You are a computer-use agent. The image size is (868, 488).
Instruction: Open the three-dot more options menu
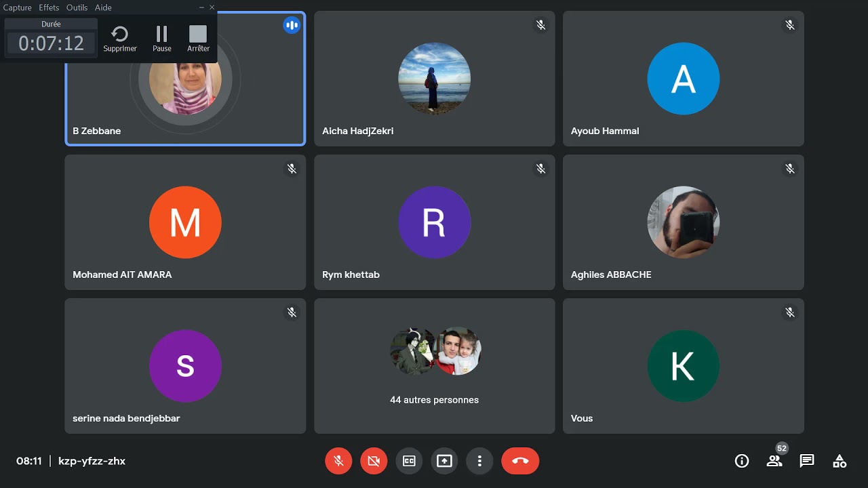click(479, 461)
